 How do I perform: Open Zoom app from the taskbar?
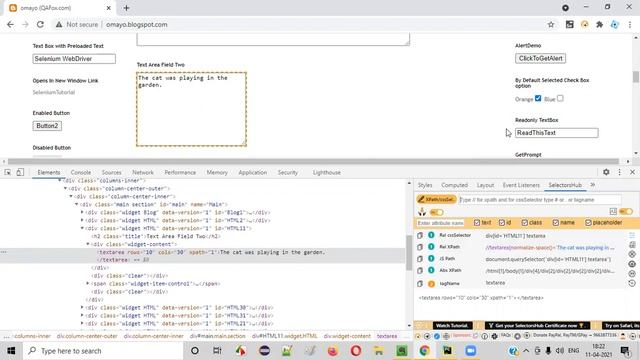click(x=471, y=351)
